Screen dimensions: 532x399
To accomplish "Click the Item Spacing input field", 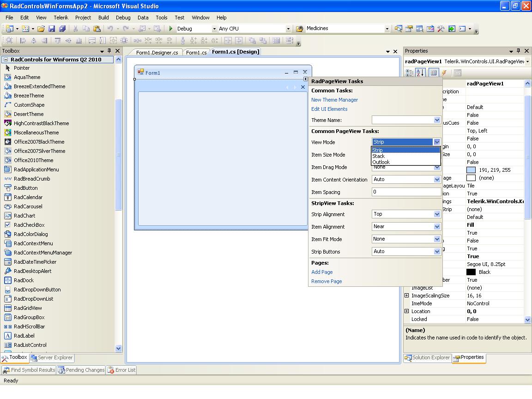I will coord(406,192).
